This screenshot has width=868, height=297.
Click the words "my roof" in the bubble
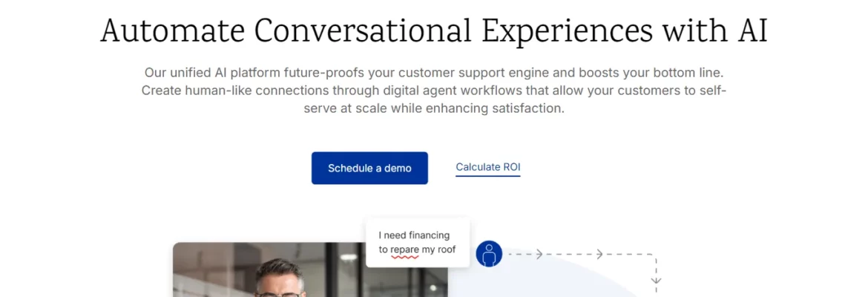pos(439,250)
